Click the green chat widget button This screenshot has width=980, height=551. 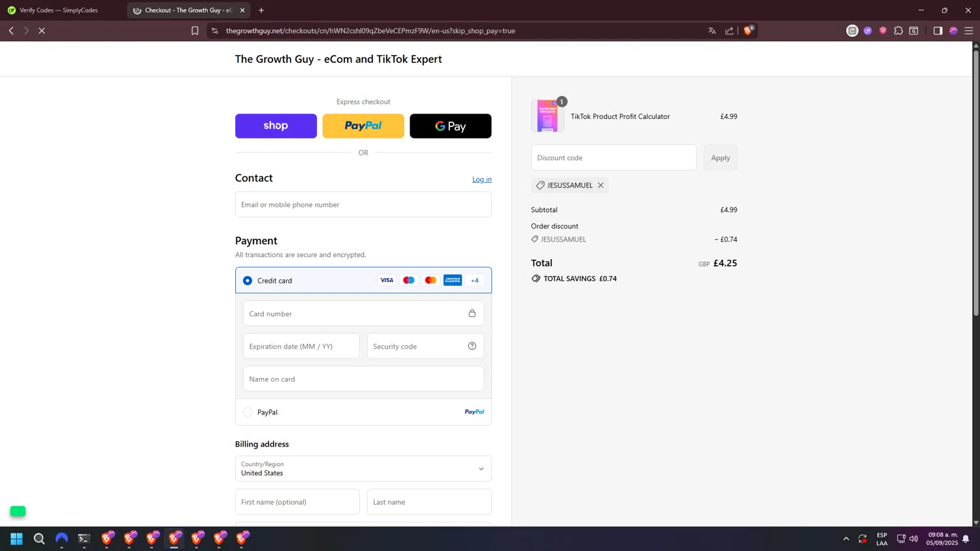click(18, 511)
